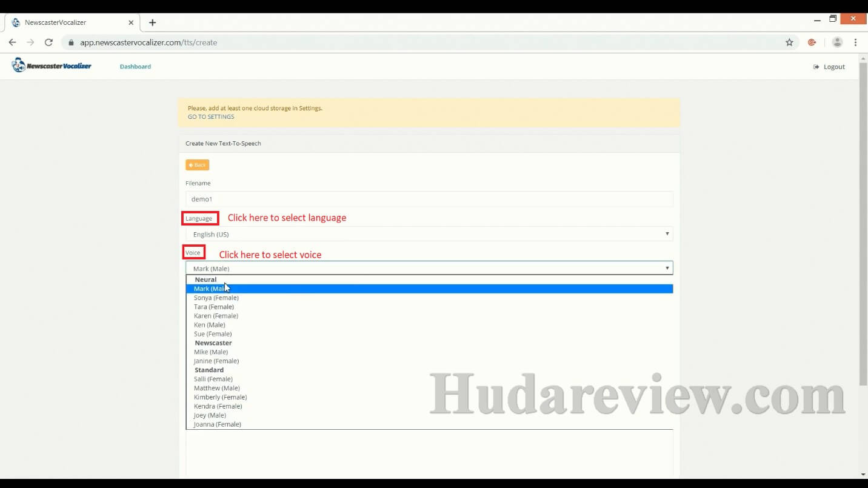This screenshot has width=868, height=488.
Task: Select Janine (Female) newscaster voice
Action: (x=430, y=361)
